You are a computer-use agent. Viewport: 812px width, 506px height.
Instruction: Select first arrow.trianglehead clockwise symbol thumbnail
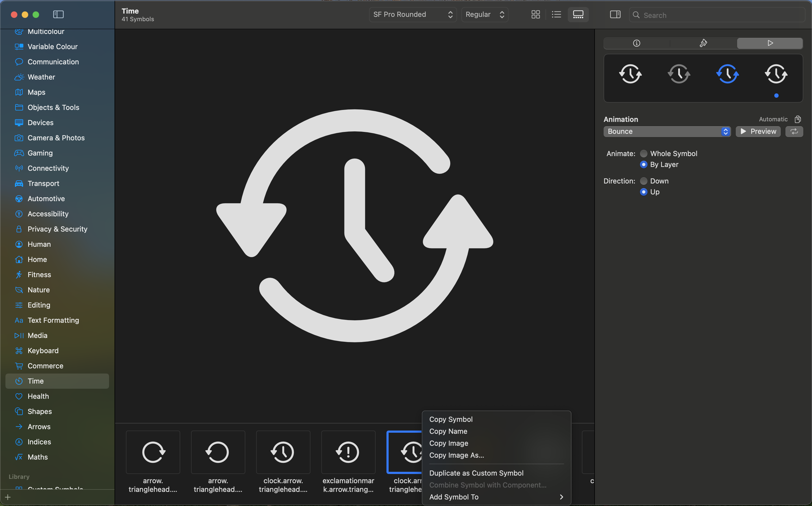pos(153,452)
